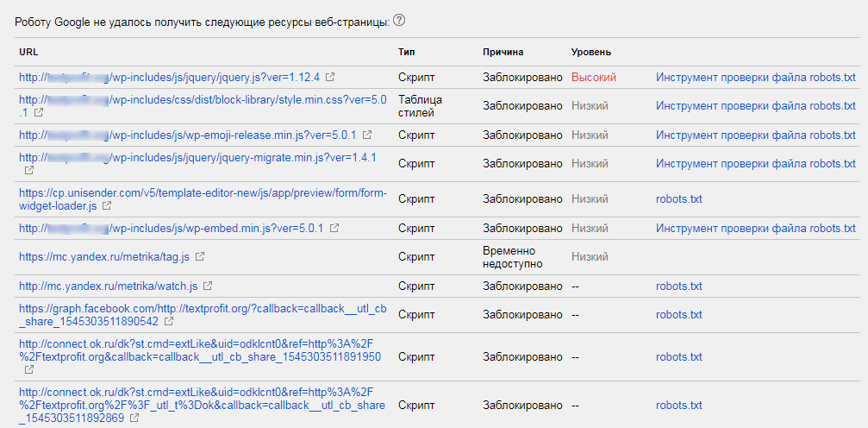Open robots.txt checker tool for jquery.js row
The width and height of the screenshot is (868, 428).
click(756, 78)
